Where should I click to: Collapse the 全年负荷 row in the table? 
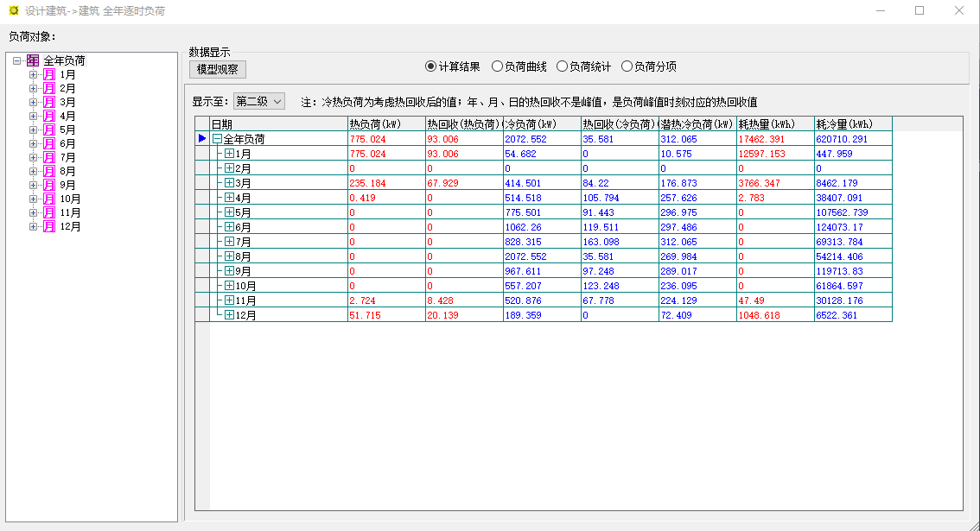click(217, 139)
